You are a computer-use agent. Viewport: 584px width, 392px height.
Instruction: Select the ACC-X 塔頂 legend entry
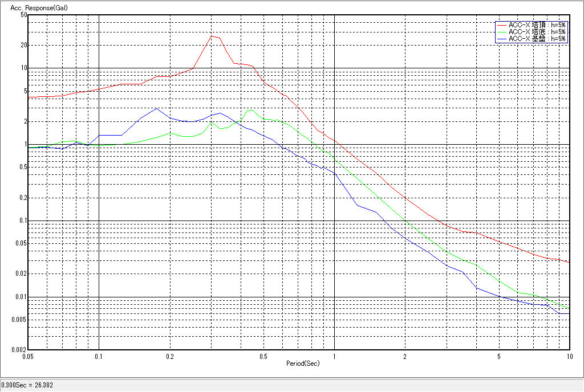537,25
